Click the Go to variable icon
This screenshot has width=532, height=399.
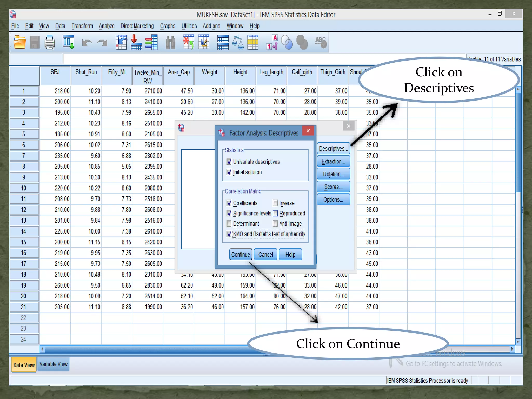(x=136, y=42)
